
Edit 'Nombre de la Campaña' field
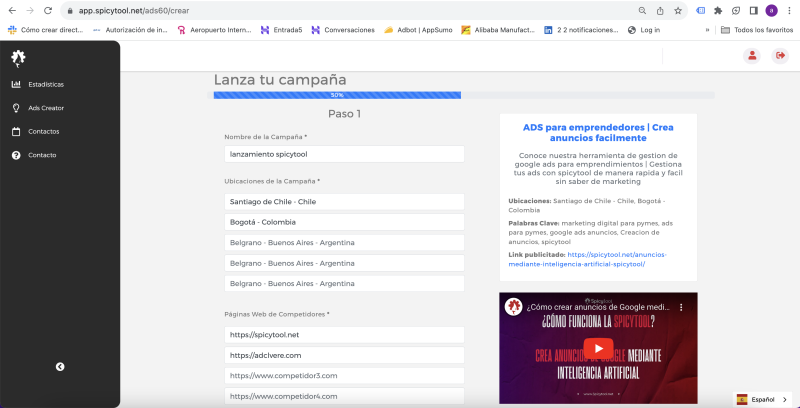344,154
